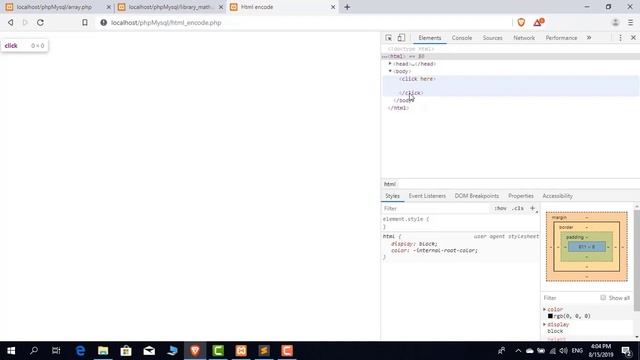Open File Explorer from taskbar
The image size is (640, 360).
coord(103,351)
